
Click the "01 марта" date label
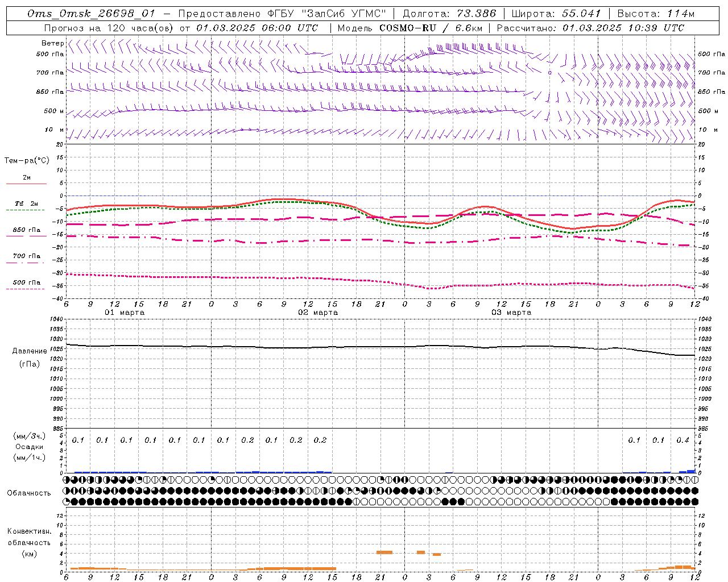[125, 313]
